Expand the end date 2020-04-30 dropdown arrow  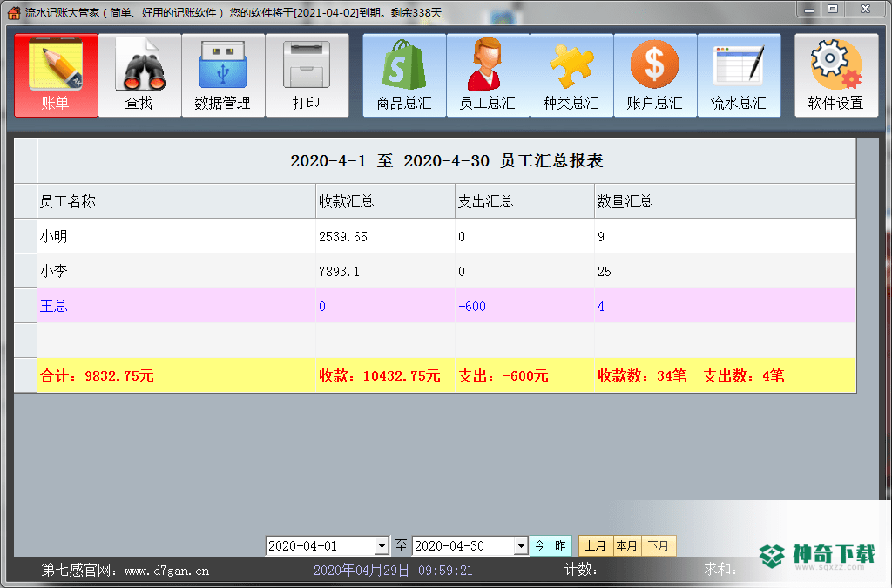(521, 546)
